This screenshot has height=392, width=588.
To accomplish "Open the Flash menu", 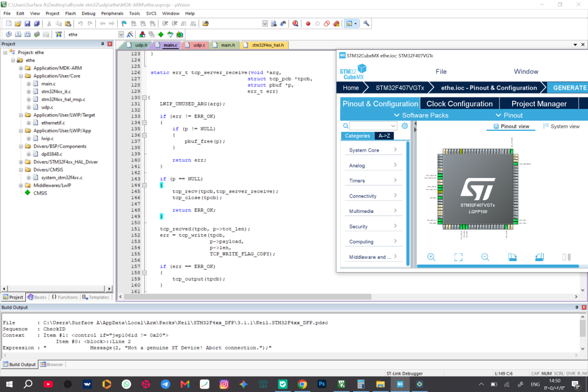I will point(70,14).
